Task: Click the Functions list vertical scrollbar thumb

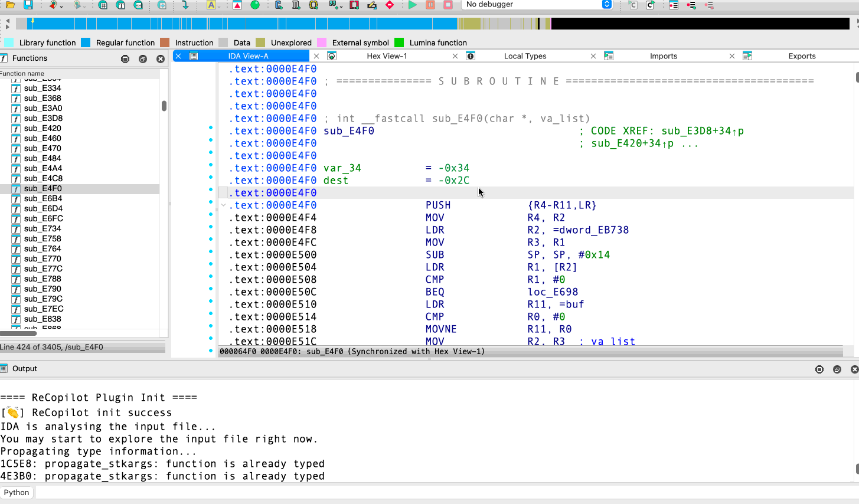Action: (164, 106)
